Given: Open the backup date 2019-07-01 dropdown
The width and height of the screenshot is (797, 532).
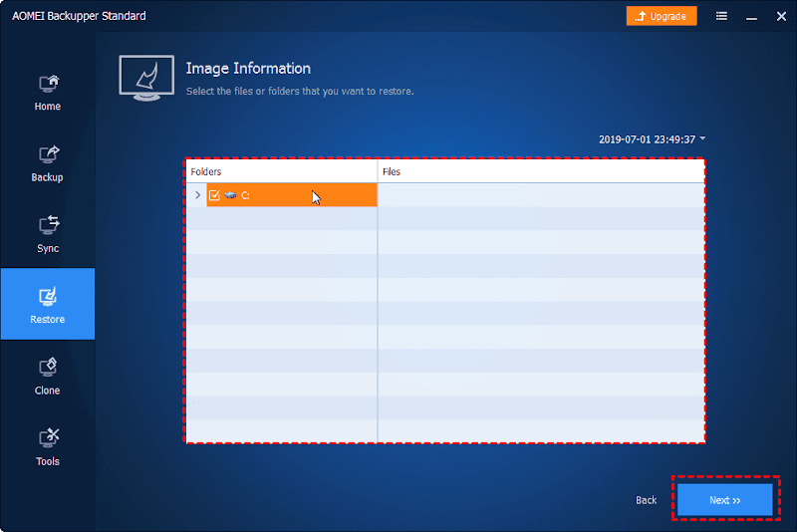Looking at the screenshot, I should tap(652, 139).
